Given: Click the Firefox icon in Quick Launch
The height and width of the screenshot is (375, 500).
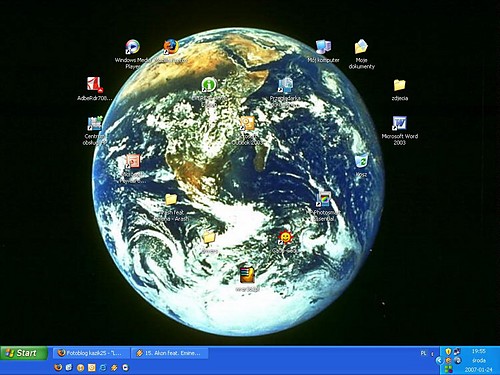Looking at the screenshot, I should coord(58,368).
